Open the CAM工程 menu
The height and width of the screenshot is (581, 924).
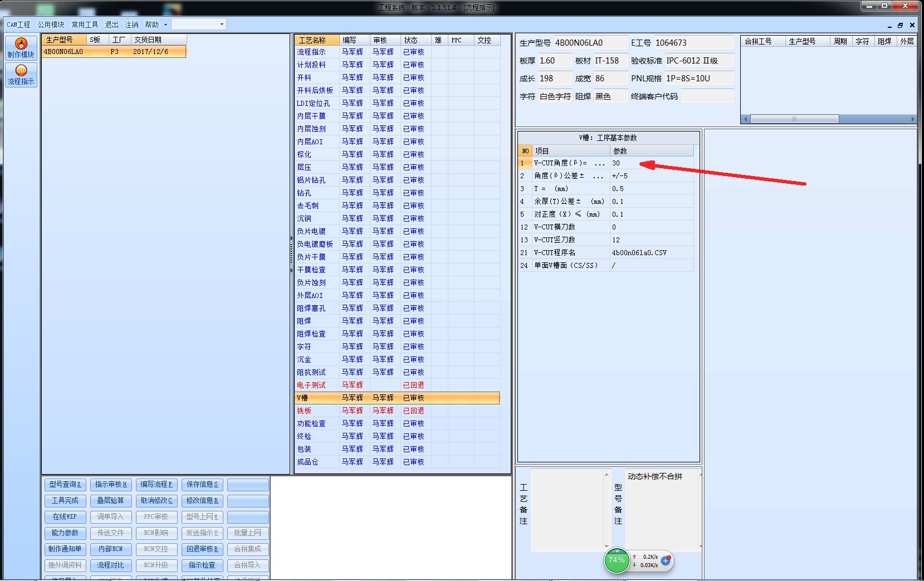tap(18, 25)
